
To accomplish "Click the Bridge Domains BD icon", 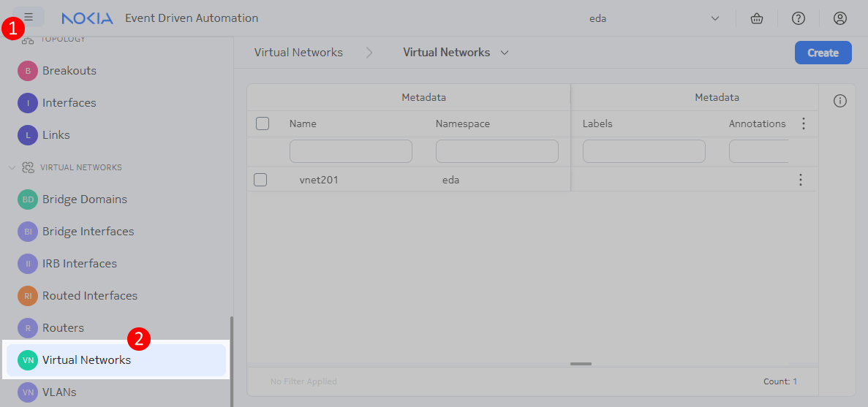I will point(28,199).
